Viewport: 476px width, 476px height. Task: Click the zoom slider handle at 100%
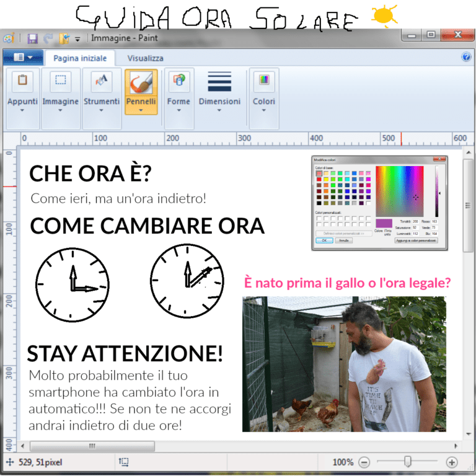pyautogui.click(x=408, y=462)
